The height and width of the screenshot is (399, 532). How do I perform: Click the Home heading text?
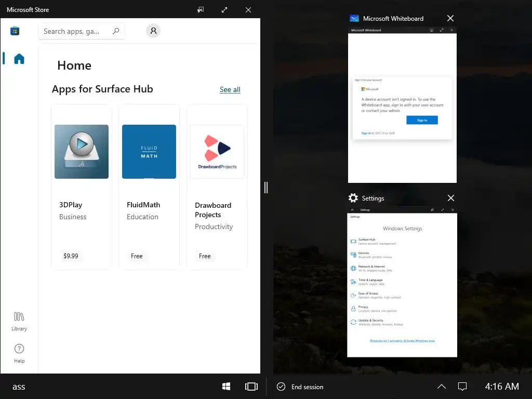click(74, 65)
